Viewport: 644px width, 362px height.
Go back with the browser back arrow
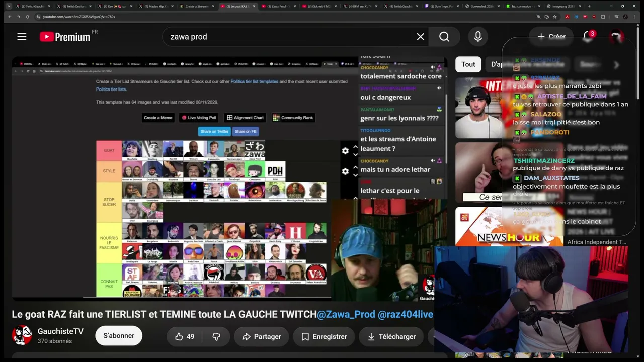tap(9, 17)
